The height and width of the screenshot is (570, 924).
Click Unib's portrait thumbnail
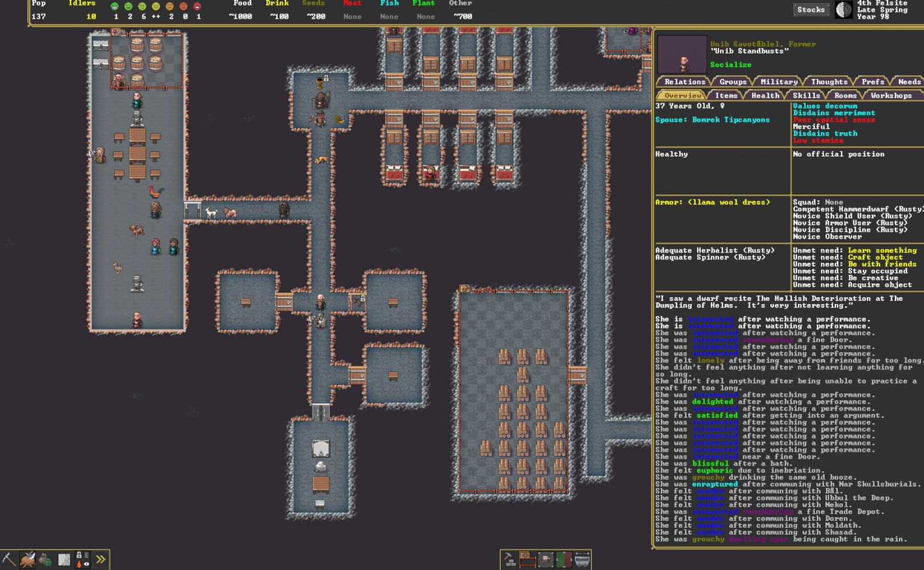682,54
